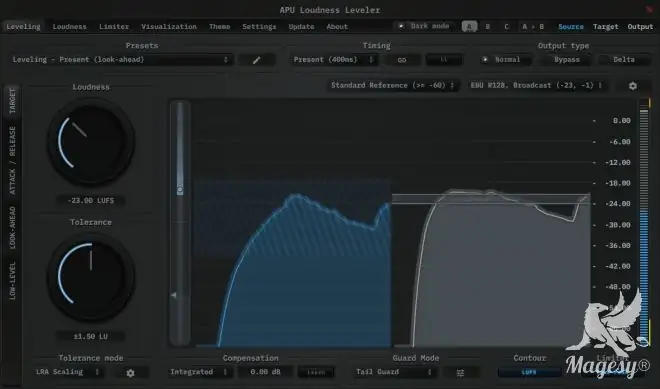
Task: Select Bypass output type
Action: point(567,60)
